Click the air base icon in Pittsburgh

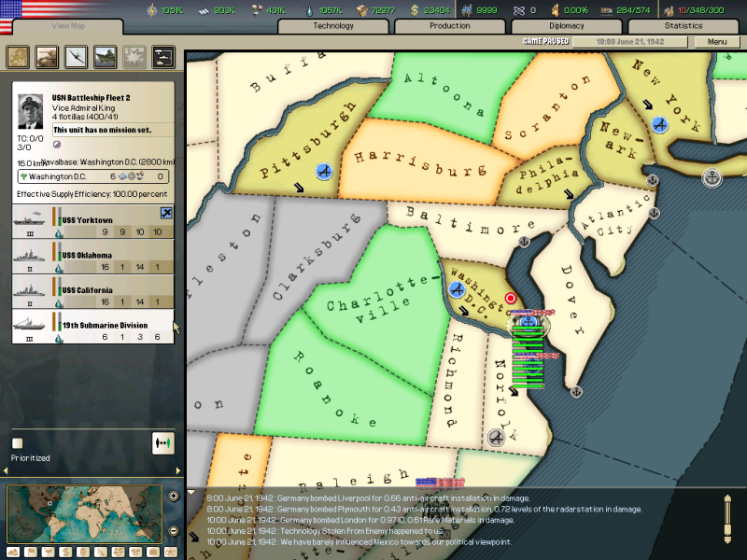click(324, 172)
